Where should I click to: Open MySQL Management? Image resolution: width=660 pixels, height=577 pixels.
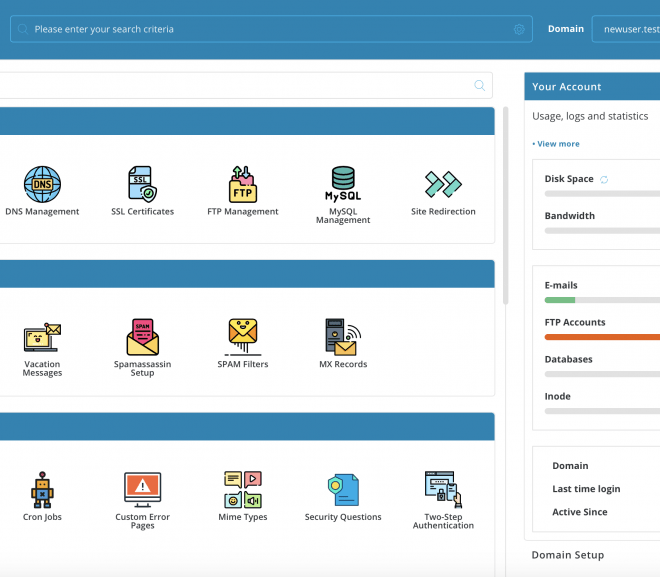(343, 194)
